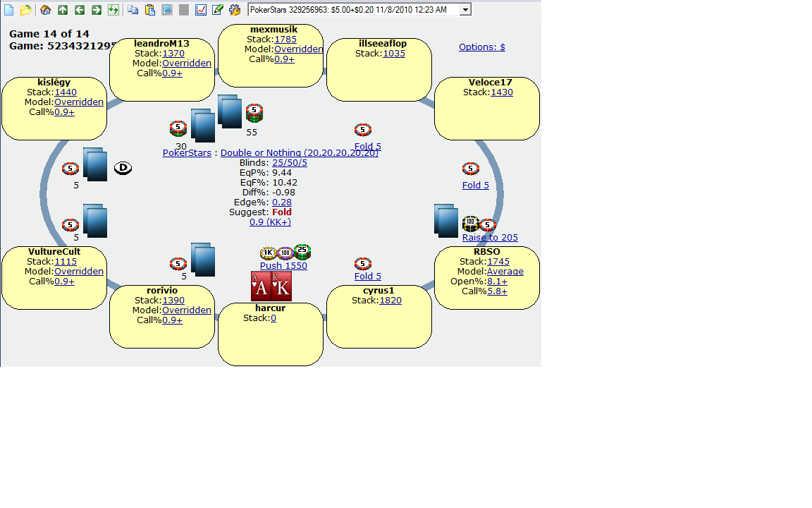812x508 pixels.
Task: Edit RBSO's stack value 1745
Action: [498, 262]
